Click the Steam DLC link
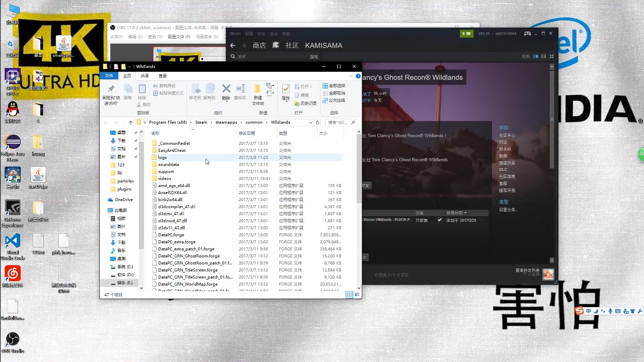 click(x=503, y=169)
